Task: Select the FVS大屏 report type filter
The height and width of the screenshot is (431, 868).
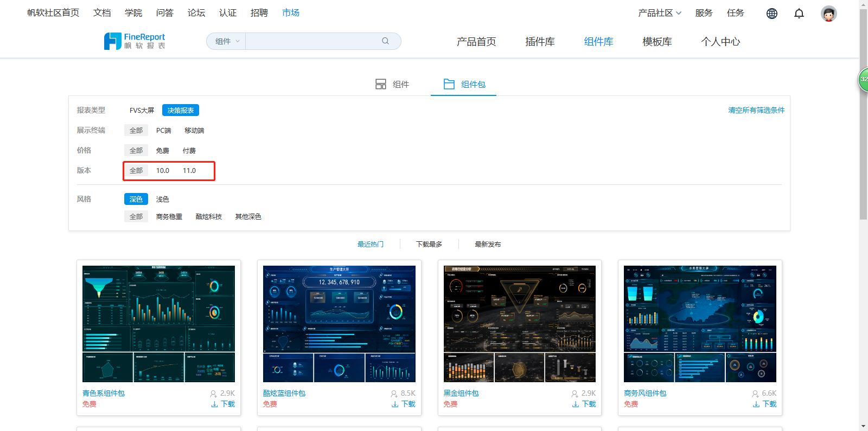Action: (142, 111)
